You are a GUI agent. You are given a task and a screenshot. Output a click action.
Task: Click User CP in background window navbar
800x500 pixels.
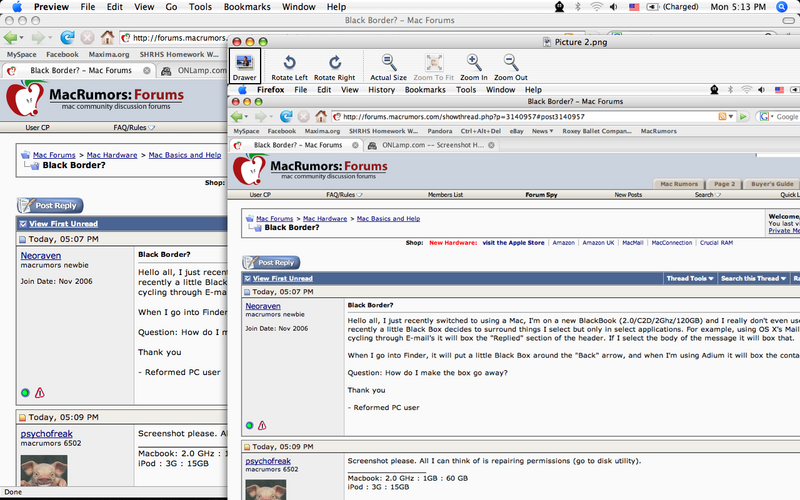[x=38, y=128]
